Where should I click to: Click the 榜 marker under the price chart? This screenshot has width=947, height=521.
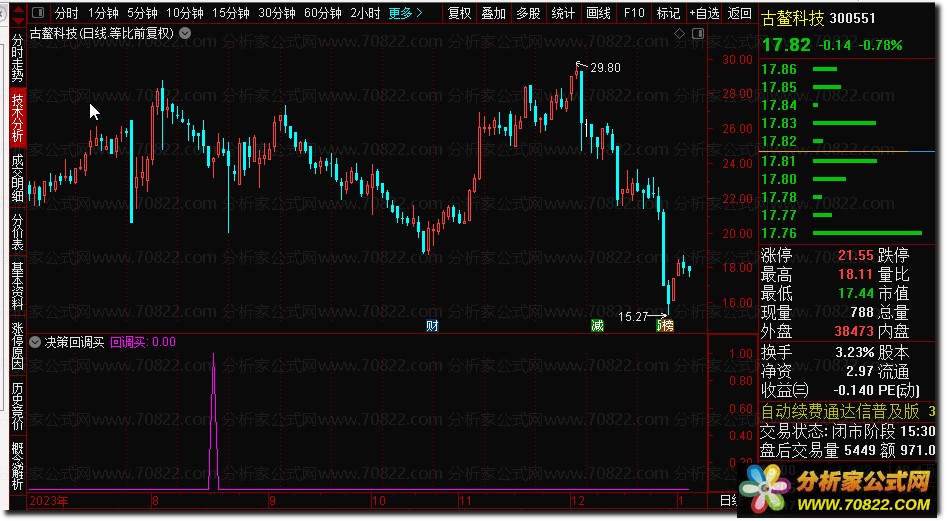click(x=665, y=326)
